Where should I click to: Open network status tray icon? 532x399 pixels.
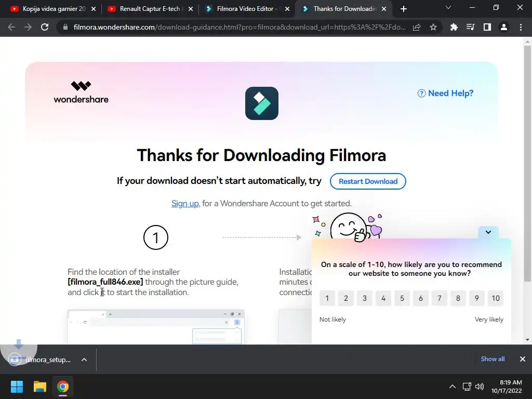coord(467,387)
